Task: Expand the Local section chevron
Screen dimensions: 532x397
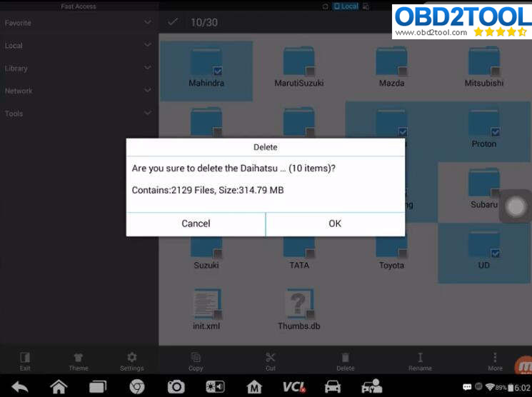Action: 148,45
